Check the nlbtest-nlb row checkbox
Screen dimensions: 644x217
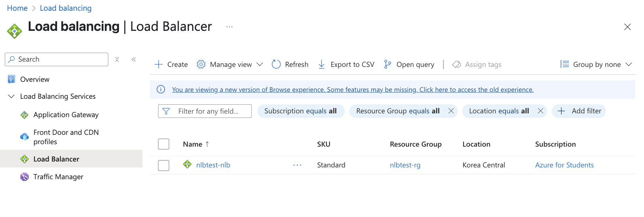tap(164, 165)
